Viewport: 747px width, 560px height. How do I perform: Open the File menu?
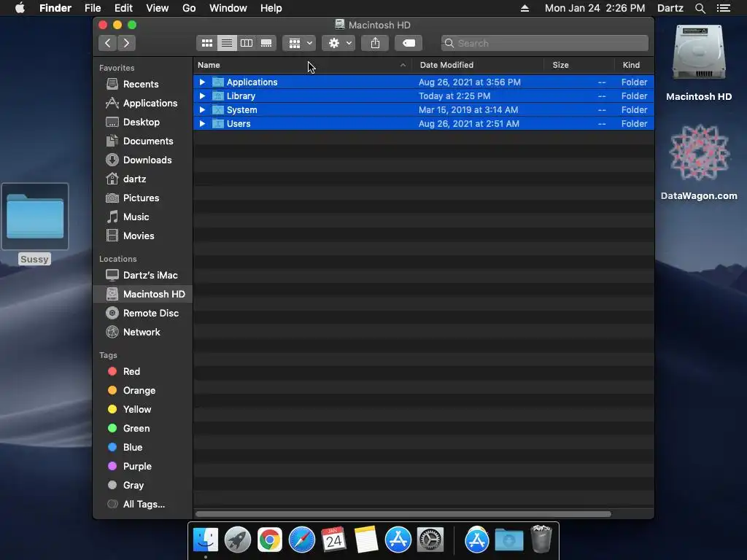click(x=93, y=8)
